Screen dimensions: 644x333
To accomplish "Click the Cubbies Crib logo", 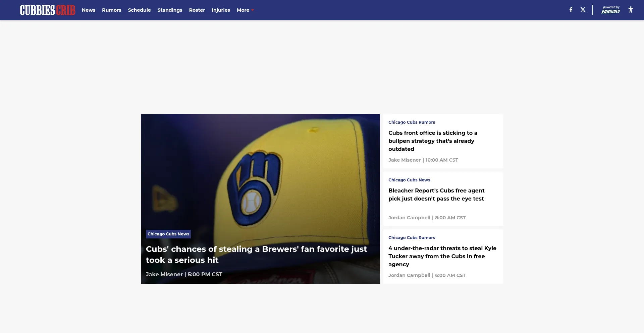I will click(x=48, y=10).
